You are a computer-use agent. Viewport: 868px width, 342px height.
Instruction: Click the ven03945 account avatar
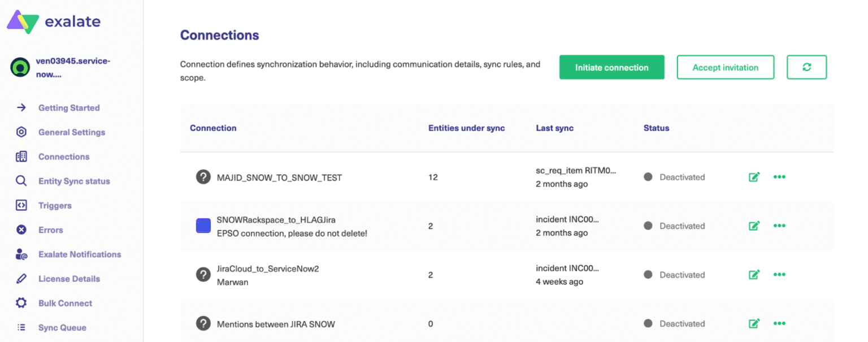19,67
